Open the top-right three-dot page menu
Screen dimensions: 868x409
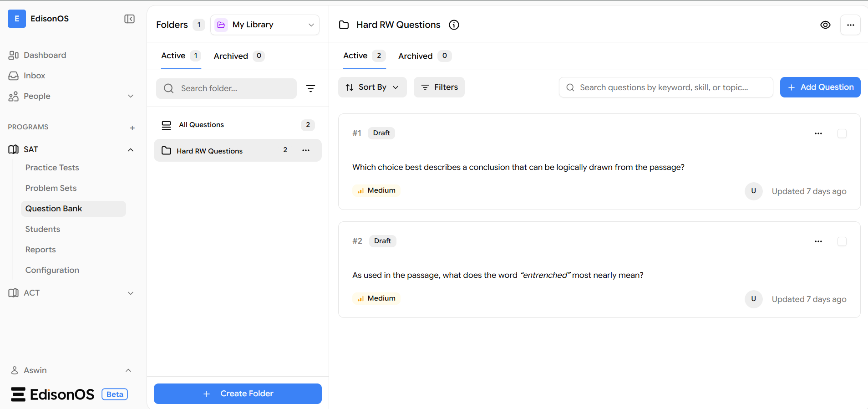850,25
